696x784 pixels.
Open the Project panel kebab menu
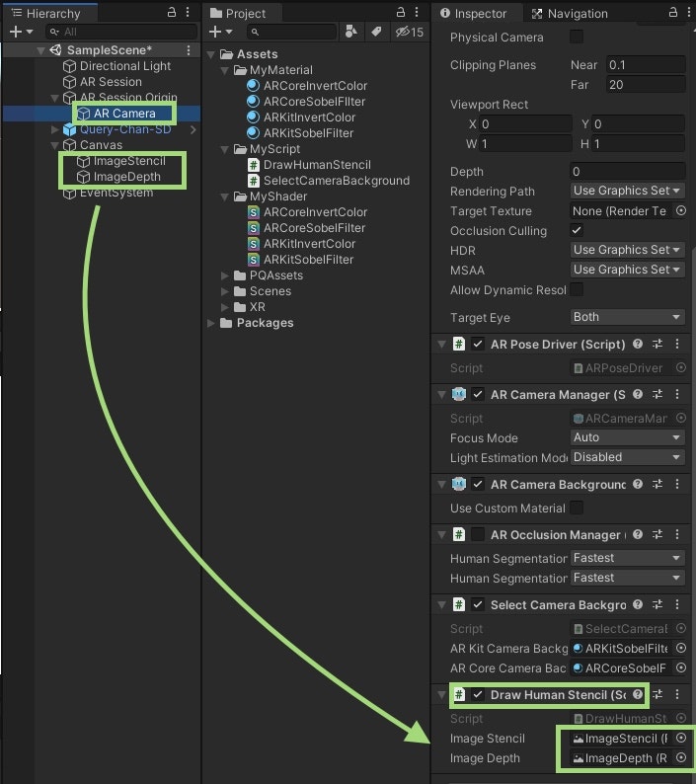(417, 12)
